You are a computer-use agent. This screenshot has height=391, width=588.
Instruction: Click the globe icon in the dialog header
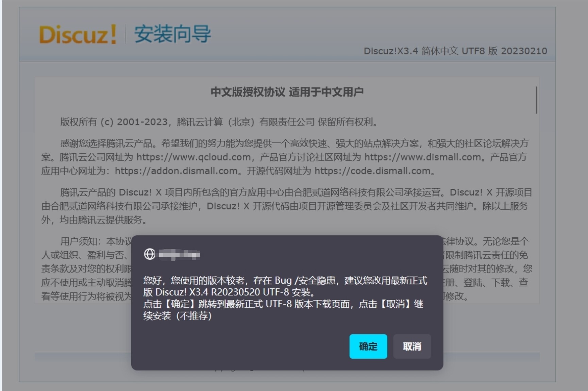coord(150,254)
